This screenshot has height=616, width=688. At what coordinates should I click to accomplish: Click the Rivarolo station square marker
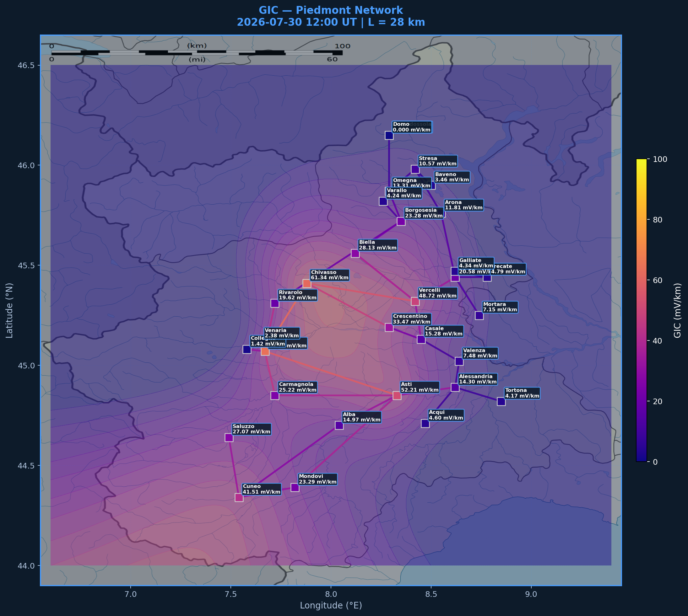click(x=275, y=303)
